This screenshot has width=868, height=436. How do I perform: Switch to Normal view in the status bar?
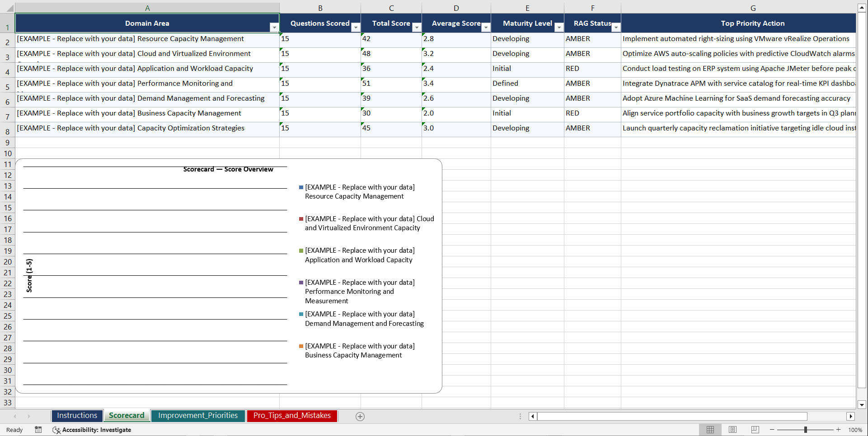710,430
